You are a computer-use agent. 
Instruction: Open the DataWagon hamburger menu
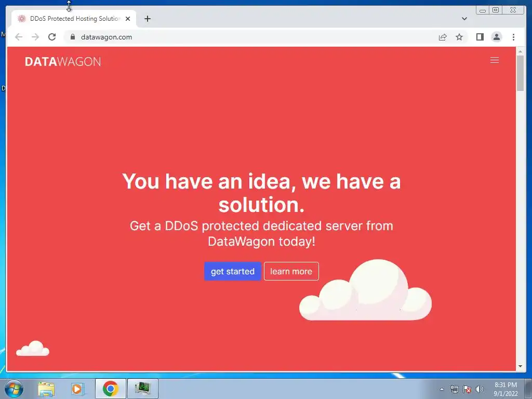tap(495, 60)
